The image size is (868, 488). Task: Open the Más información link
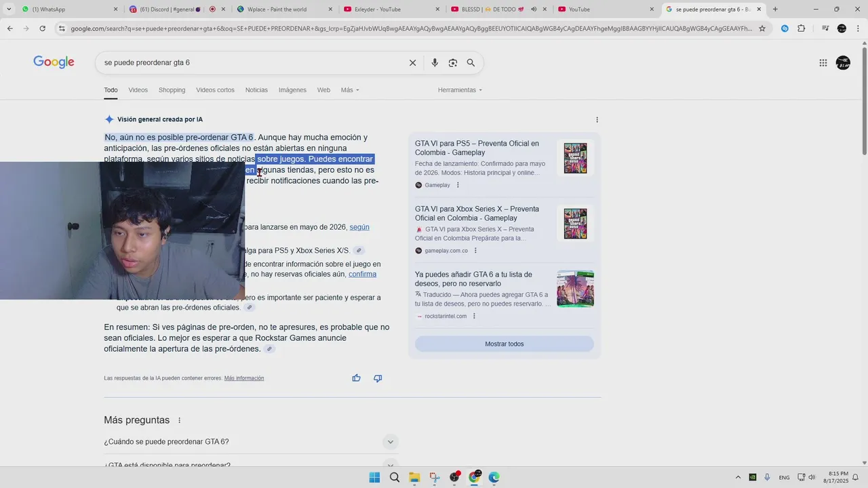(244, 378)
